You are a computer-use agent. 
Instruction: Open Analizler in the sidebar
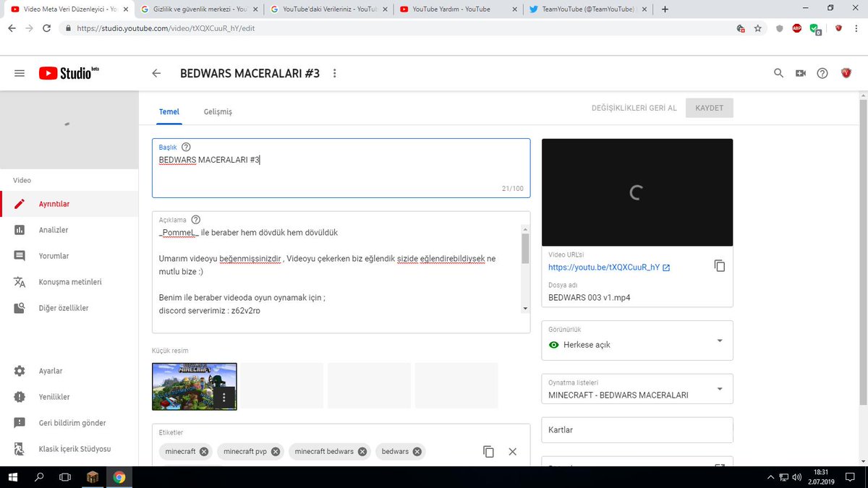[x=69, y=230]
